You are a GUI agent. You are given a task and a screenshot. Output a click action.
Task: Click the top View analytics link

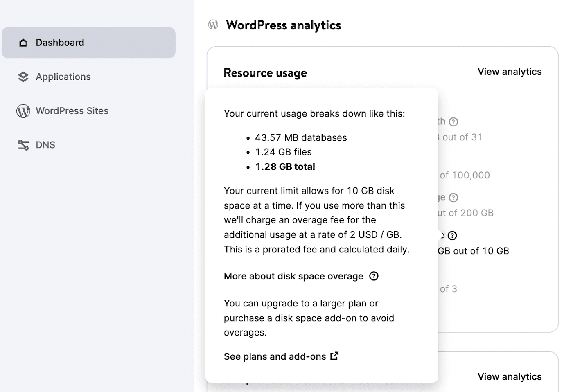tap(510, 71)
